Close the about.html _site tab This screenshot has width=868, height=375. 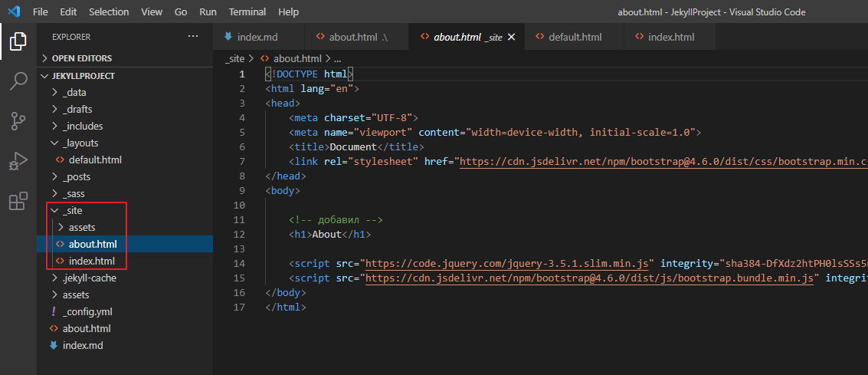click(512, 37)
